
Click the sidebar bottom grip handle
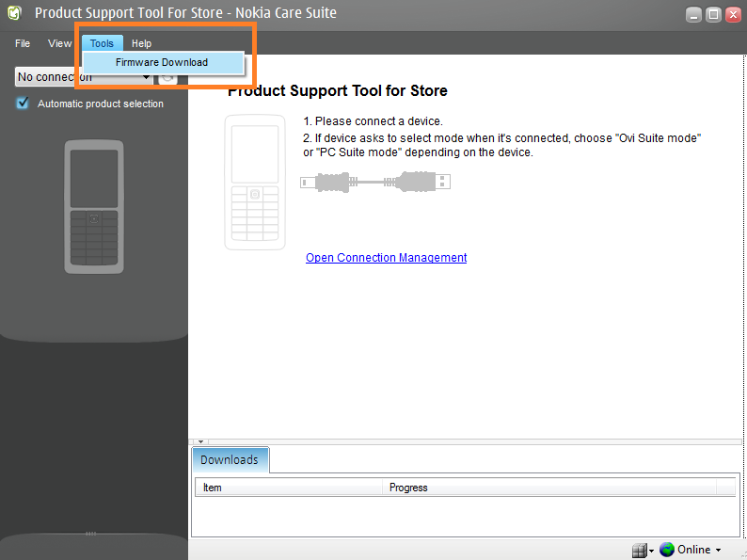[90, 534]
